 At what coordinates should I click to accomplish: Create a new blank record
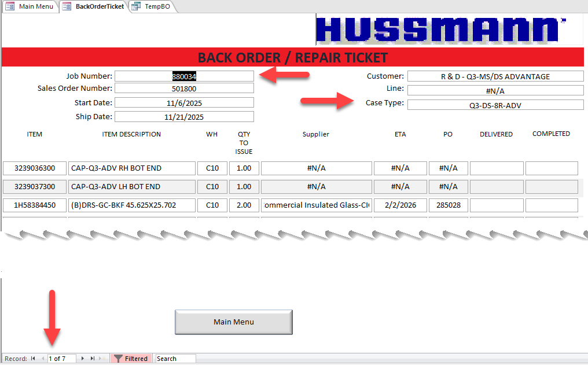coord(102,359)
